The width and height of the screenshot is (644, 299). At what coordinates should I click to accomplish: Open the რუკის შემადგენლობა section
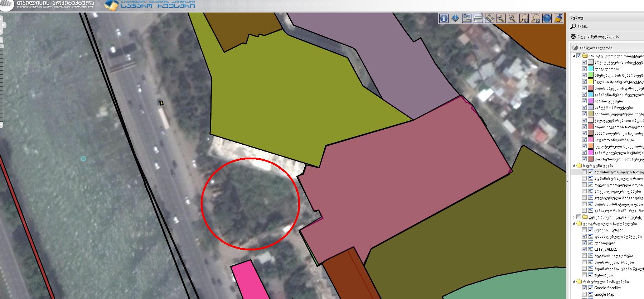(x=606, y=36)
